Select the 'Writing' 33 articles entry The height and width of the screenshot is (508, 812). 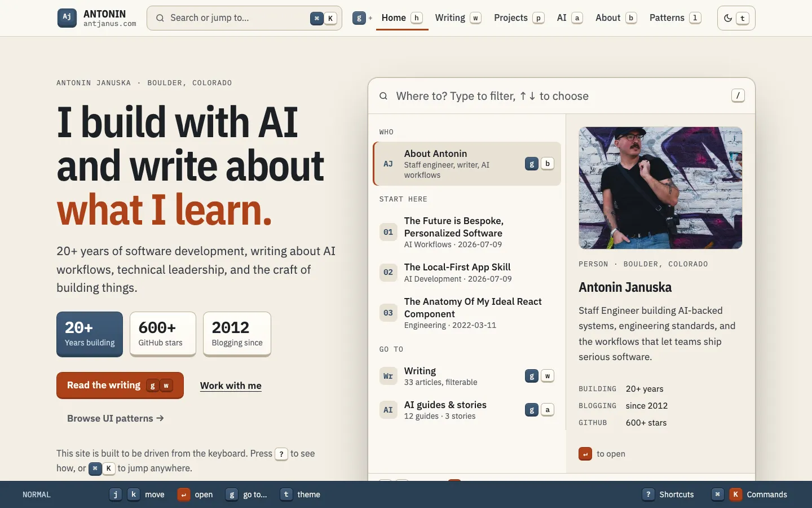(x=467, y=376)
